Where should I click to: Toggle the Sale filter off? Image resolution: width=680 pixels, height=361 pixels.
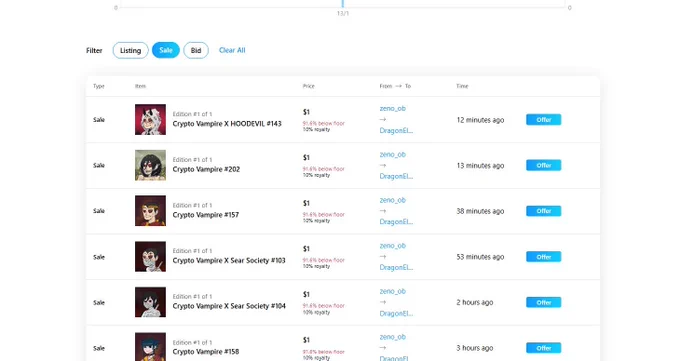(166, 50)
